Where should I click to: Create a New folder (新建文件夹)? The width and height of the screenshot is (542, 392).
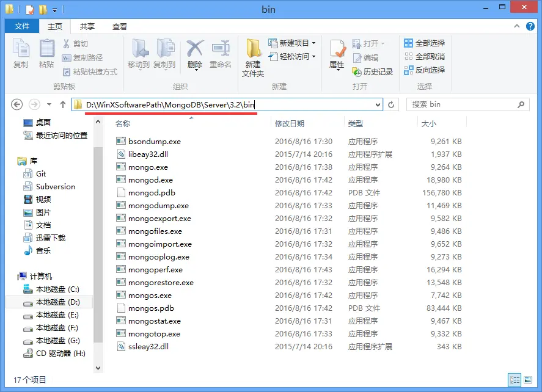[253, 57]
